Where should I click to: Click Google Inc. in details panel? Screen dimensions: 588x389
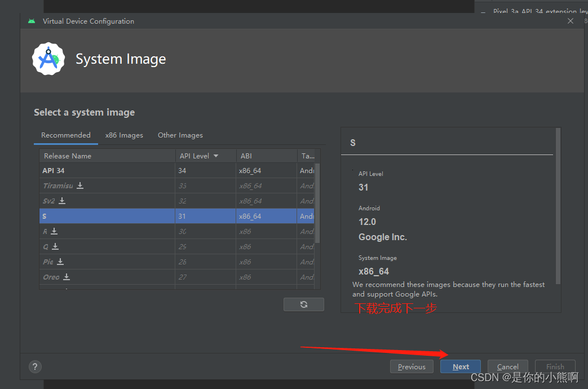382,237
